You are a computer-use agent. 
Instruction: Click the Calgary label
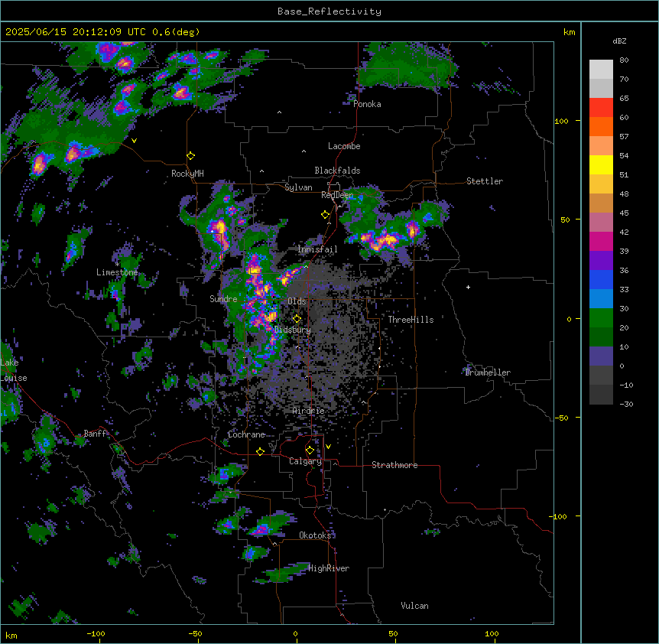pos(306,461)
